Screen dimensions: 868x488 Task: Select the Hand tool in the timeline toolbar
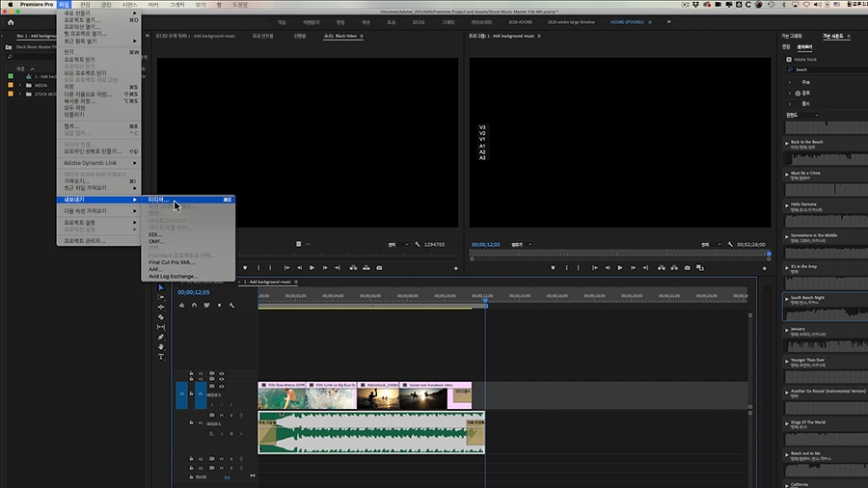click(161, 346)
